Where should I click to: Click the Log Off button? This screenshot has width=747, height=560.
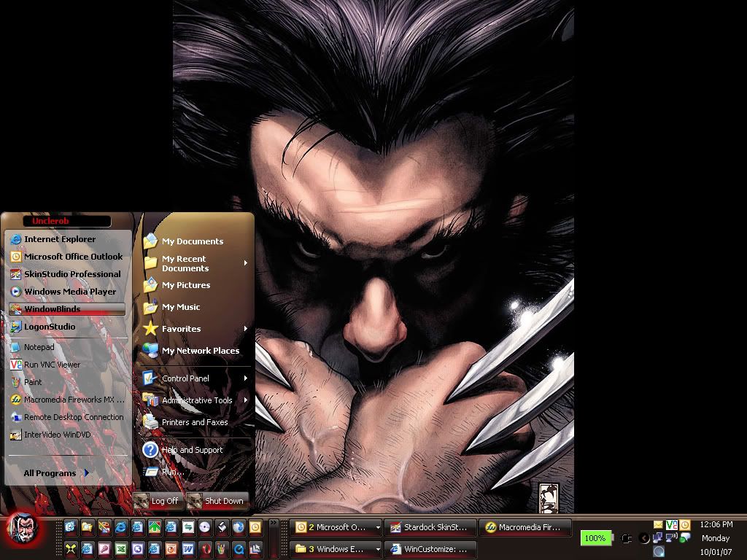click(158, 500)
